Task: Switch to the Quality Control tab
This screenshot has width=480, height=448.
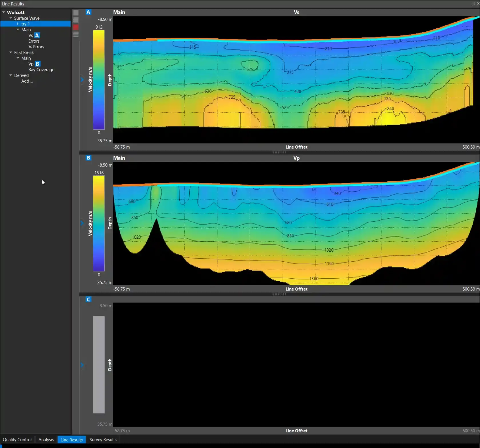Action: coord(17,440)
